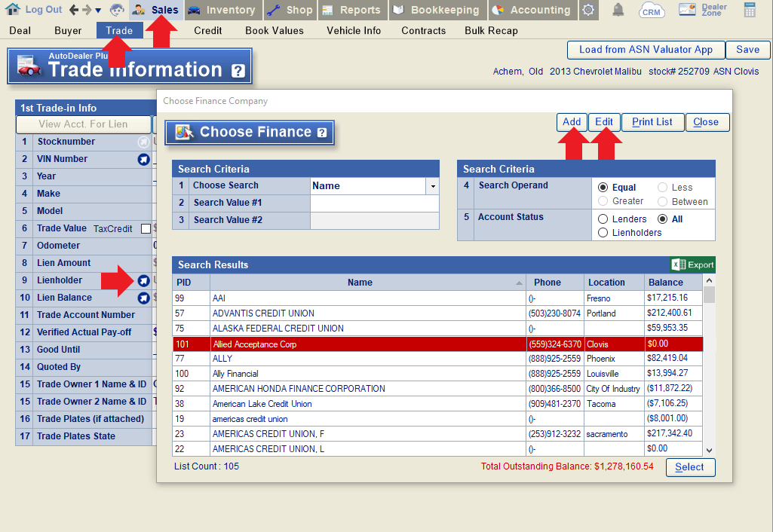The image size is (773, 532).
Task: Click the search results scrollbar down arrow
Action: click(709, 450)
